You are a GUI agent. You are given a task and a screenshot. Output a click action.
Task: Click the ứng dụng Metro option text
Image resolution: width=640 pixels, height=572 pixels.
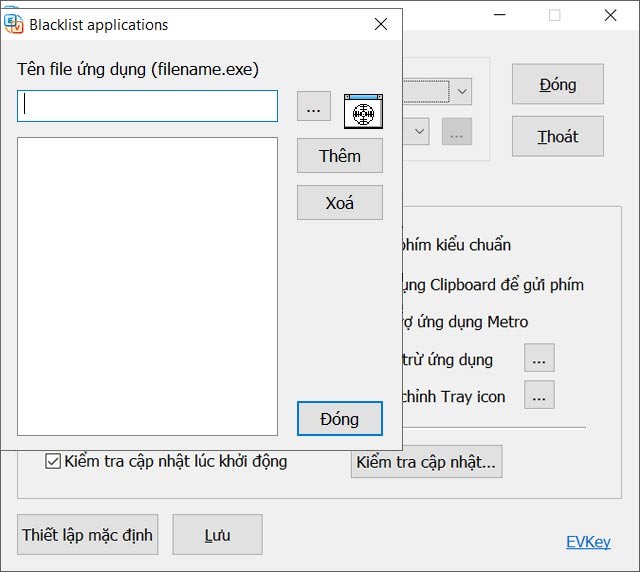click(x=473, y=322)
